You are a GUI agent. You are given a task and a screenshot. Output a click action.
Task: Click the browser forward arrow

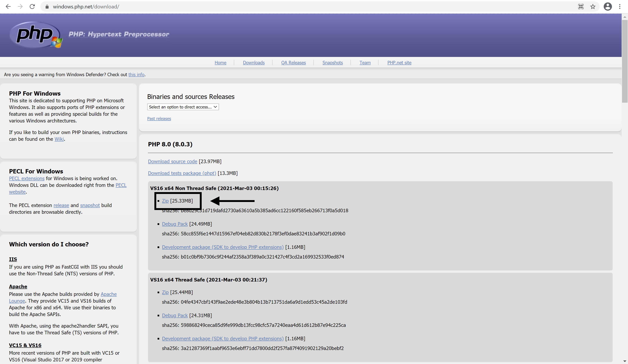(20, 7)
